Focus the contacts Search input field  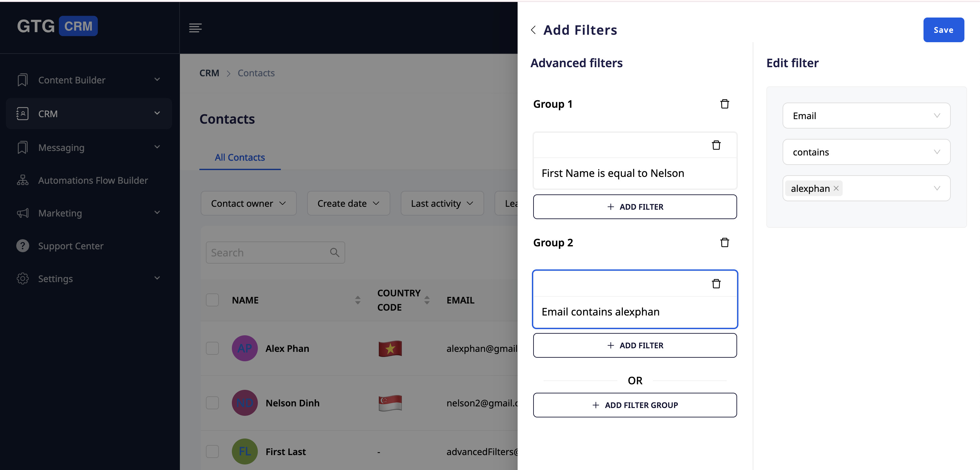pyautogui.click(x=275, y=252)
